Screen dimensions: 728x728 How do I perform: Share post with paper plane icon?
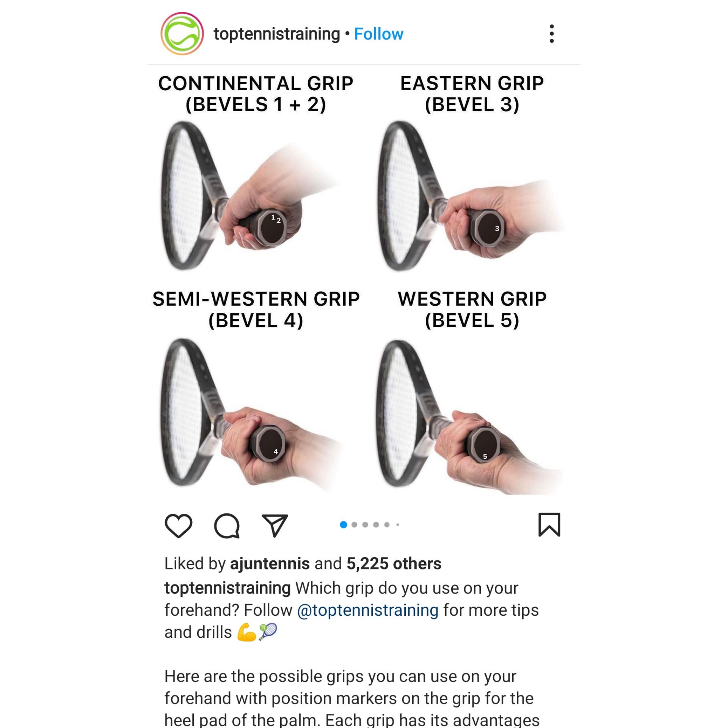click(x=275, y=526)
